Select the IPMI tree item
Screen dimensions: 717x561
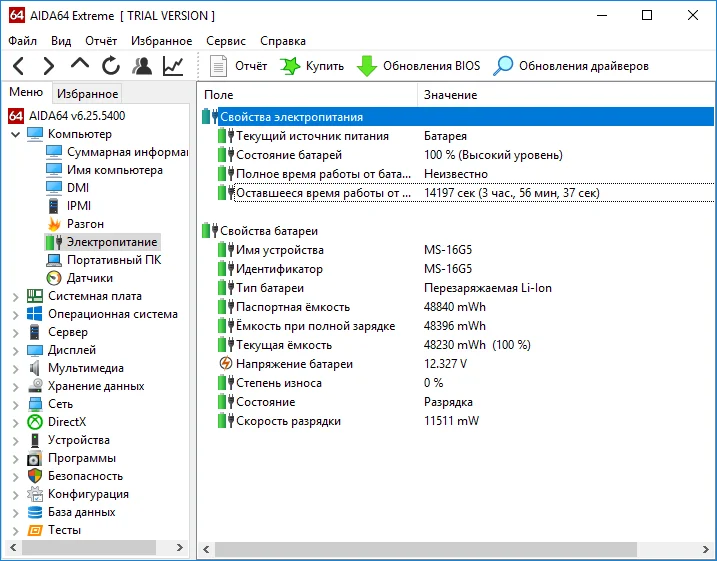(79, 206)
